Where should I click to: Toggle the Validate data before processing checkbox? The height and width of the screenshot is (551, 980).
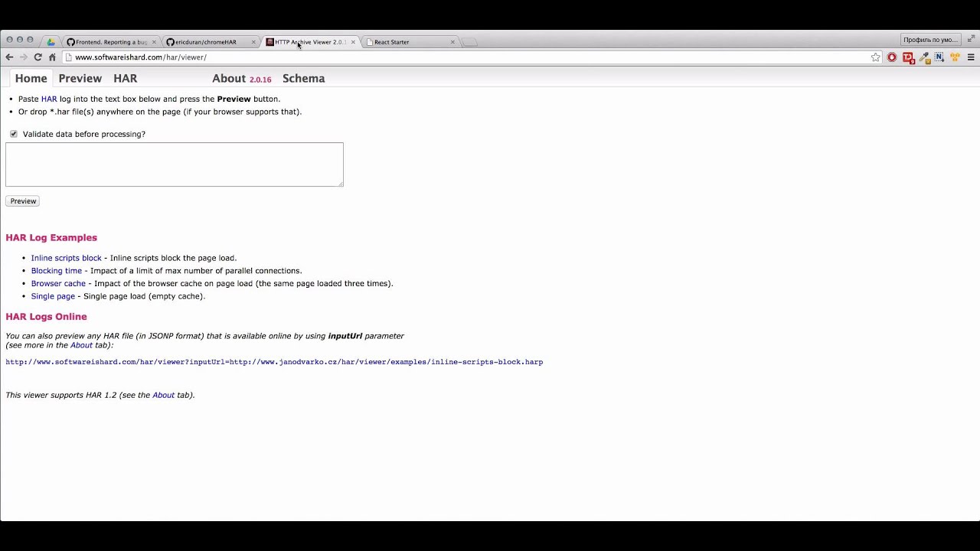[x=14, y=134]
